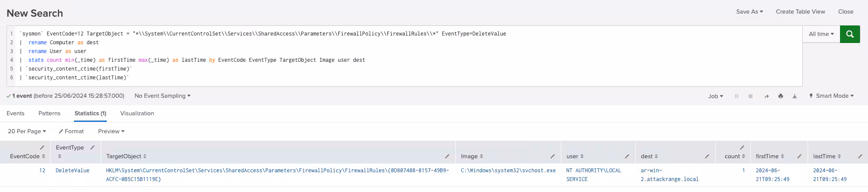Sort results by firstTime column
868x192 pixels.
click(770, 156)
